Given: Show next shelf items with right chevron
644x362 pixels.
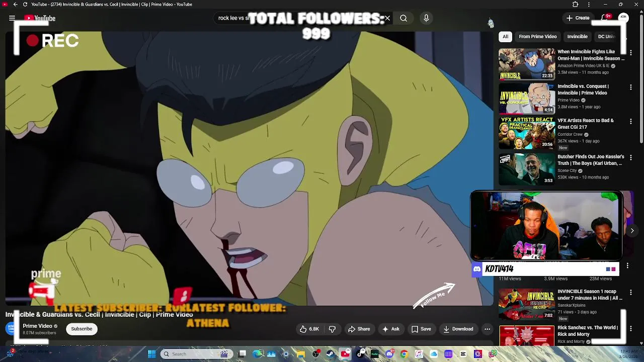Looking at the screenshot, I should 632,231.
